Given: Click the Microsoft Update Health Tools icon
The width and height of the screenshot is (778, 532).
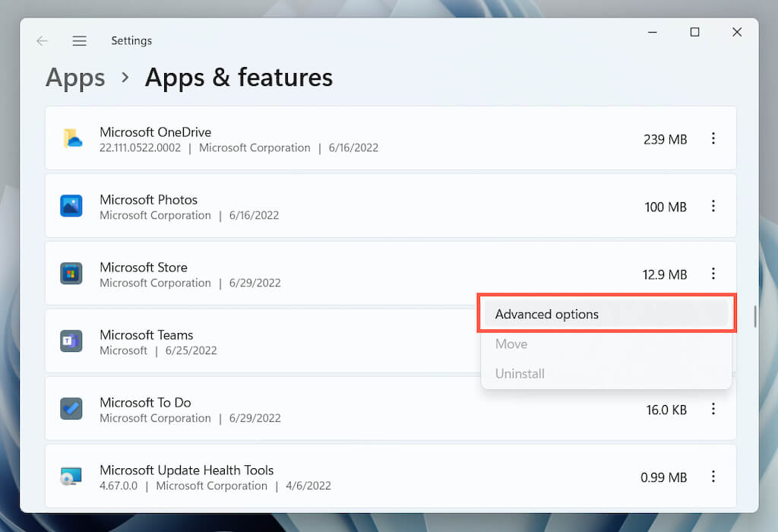Looking at the screenshot, I should 71,477.
